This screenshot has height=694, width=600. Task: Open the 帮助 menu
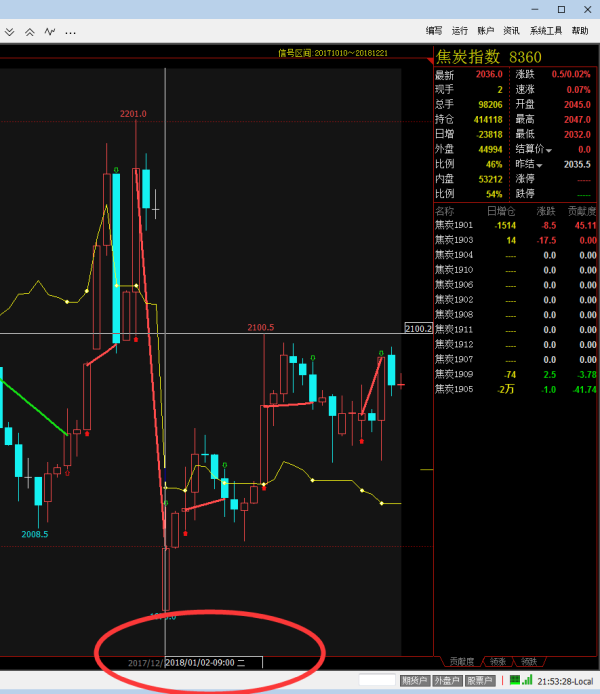[x=580, y=31]
